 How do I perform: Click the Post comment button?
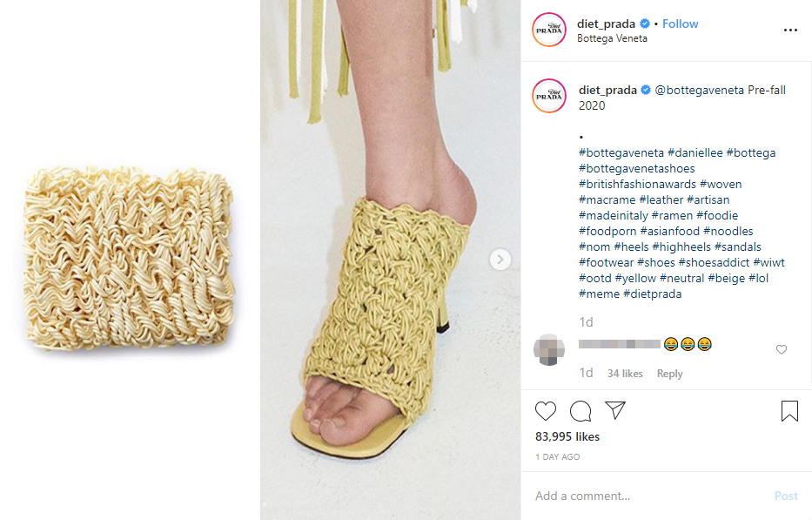coord(786,496)
